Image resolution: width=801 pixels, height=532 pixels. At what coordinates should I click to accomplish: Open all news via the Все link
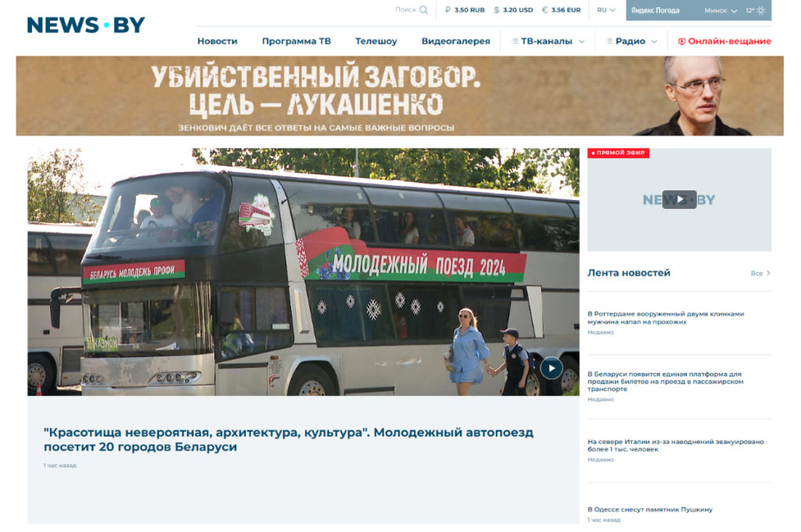tap(758, 272)
